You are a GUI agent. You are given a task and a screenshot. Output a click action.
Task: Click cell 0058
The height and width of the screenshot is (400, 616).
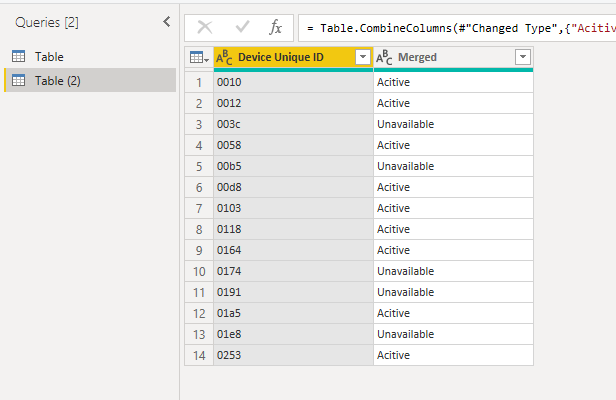click(x=293, y=145)
